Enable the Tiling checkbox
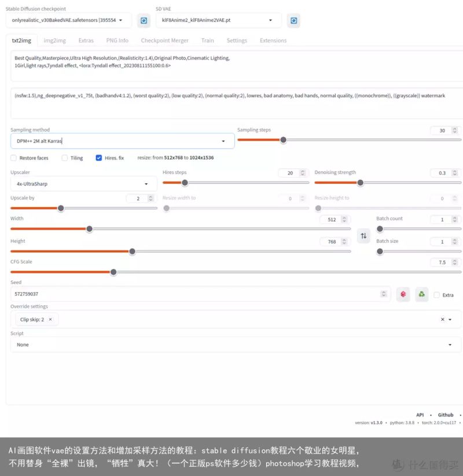This screenshot has height=476, width=463. 65,158
